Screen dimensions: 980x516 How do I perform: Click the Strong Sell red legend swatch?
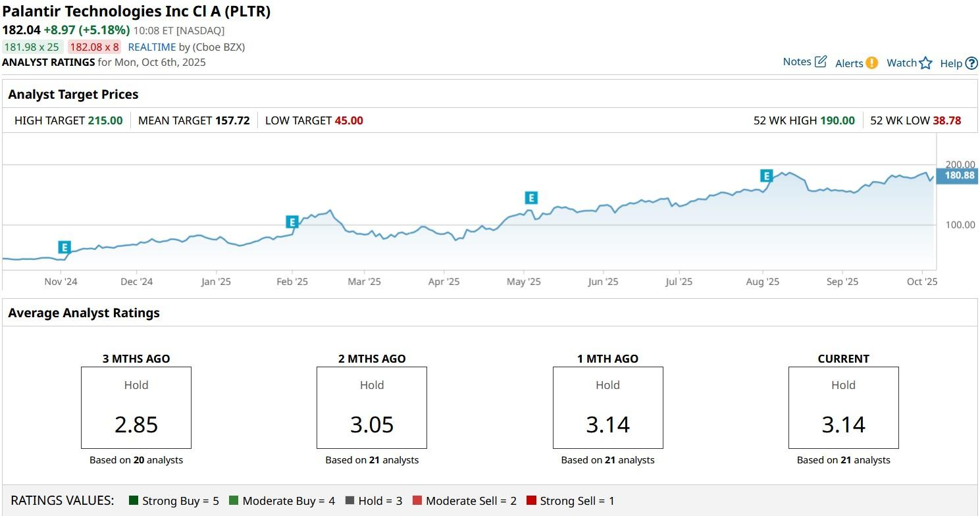point(532,501)
